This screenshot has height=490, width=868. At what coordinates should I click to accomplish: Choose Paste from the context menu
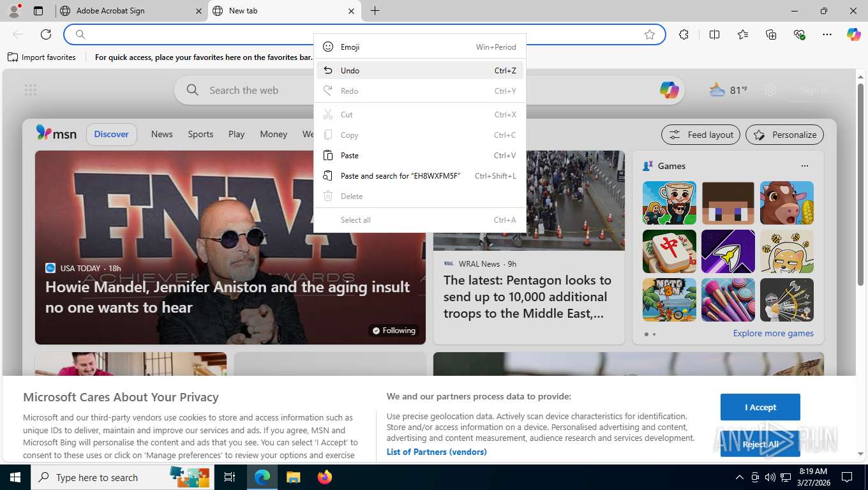420,155
